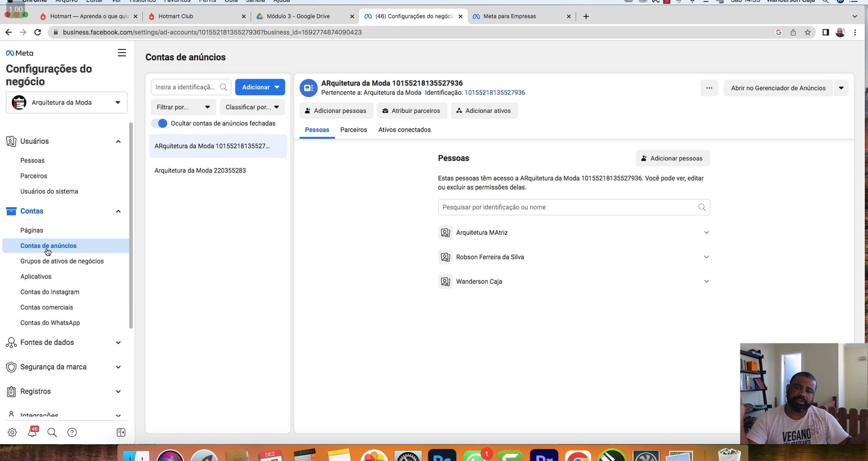Expand Segurança da marca section
The height and width of the screenshot is (461, 868).
118,367
